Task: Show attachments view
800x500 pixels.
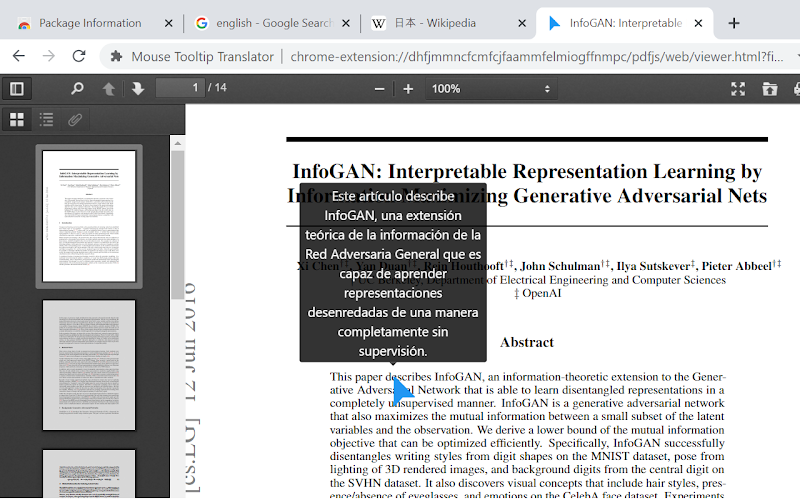Action: 75,120
